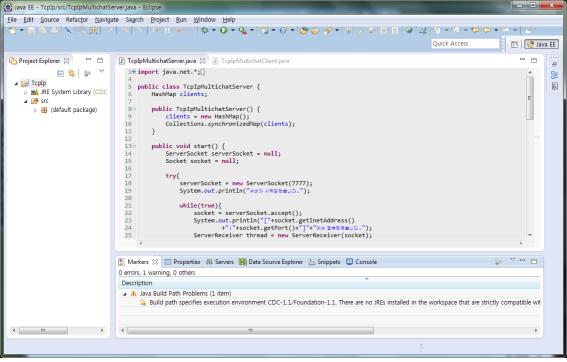This screenshot has width=567, height=362.
Task: Collapse the start() method fold at line 13
Action: (134, 146)
